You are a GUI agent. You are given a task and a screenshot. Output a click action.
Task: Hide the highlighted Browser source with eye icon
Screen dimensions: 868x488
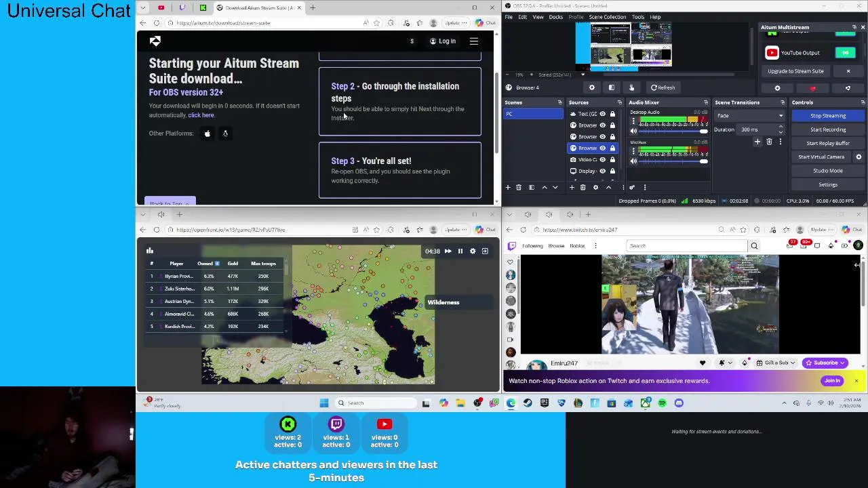602,148
